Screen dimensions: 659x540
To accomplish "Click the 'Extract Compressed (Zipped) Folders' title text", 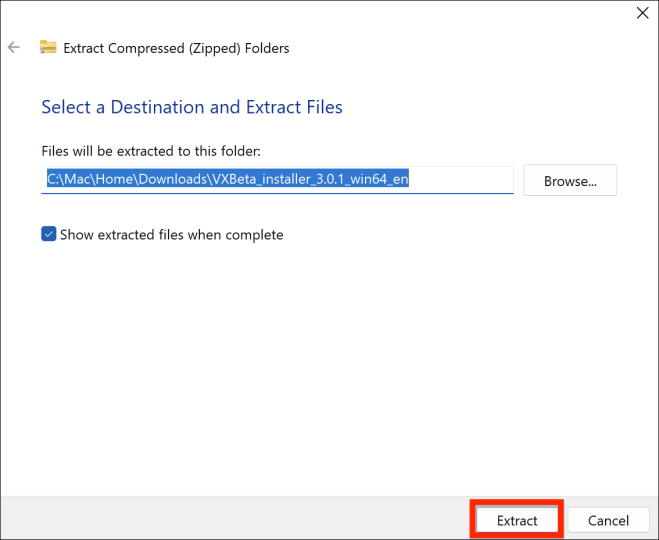I will pos(176,47).
